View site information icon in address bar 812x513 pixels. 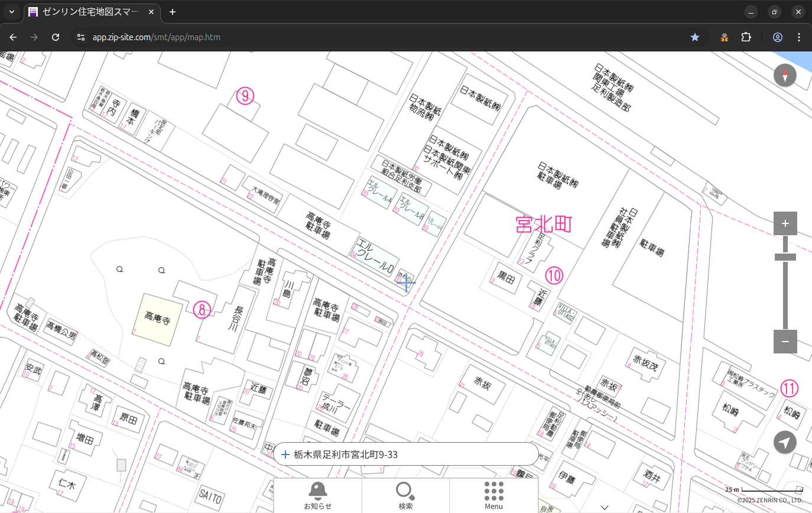tap(82, 37)
